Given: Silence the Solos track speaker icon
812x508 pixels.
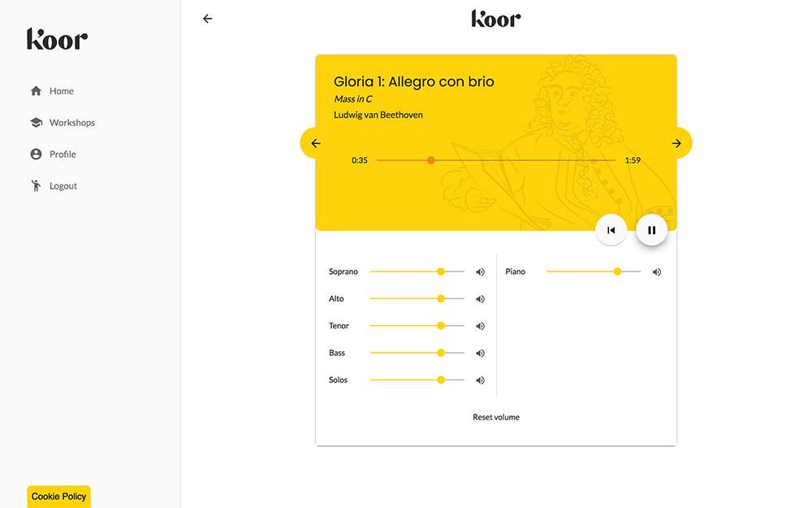Looking at the screenshot, I should click(480, 380).
